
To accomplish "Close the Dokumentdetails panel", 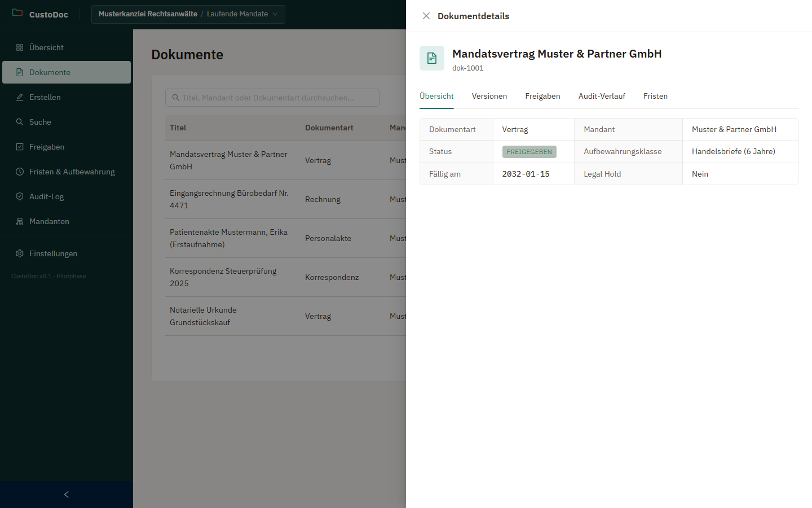I will (426, 16).
